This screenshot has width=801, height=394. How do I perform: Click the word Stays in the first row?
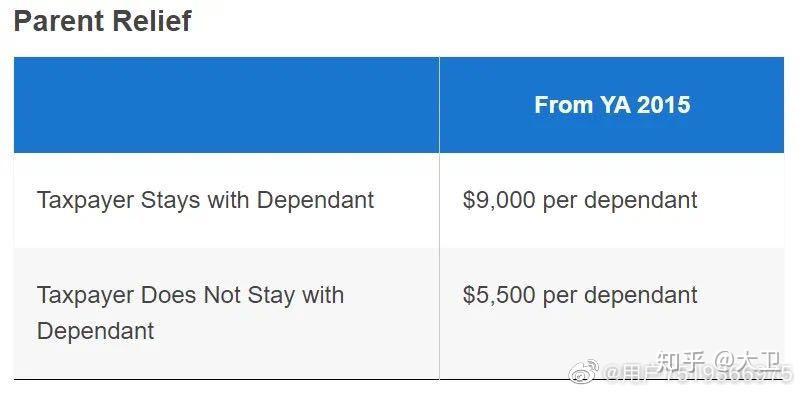170,200
